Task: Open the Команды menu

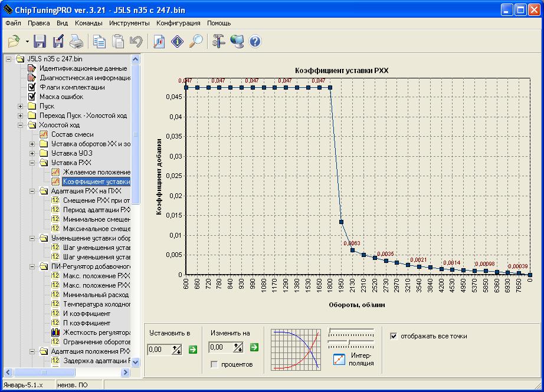Action: pos(89,23)
